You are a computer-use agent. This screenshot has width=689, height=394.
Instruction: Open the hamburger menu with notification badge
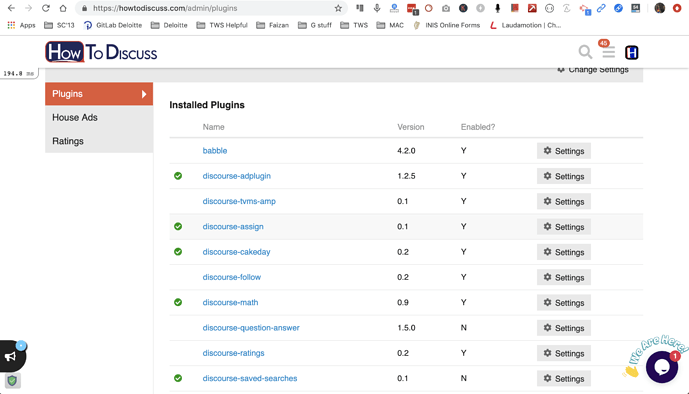(x=608, y=51)
